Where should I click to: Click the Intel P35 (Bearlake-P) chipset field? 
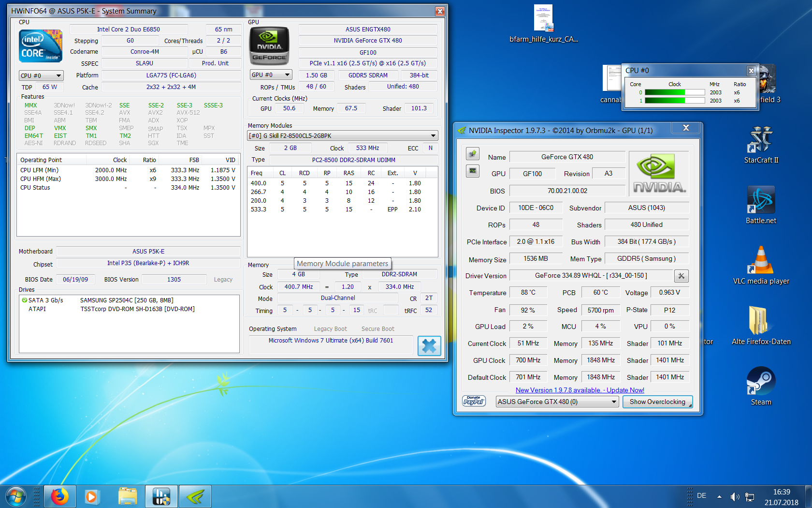pyautogui.click(x=148, y=263)
